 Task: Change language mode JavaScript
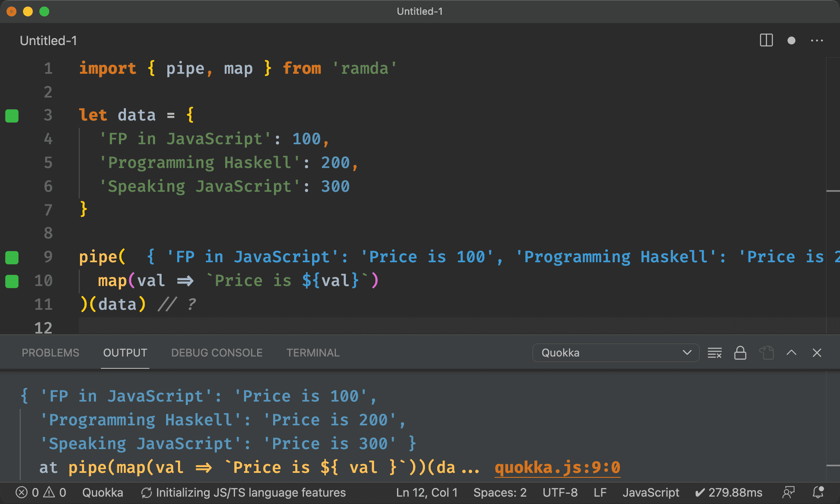pyautogui.click(x=651, y=493)
